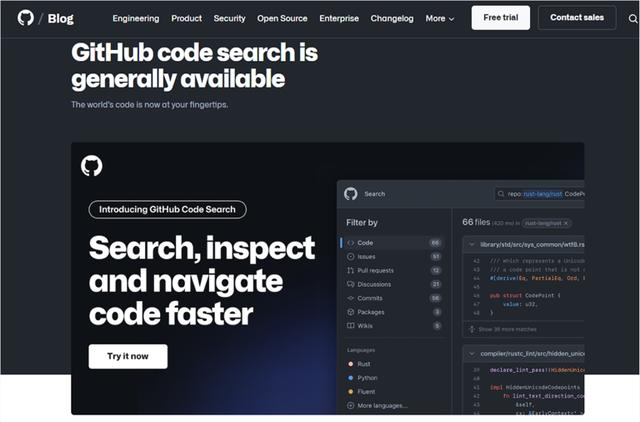This screenshot has width=640, height=422.
Task: Select the Pull requests filter icon
Action: [x=350, y=271]
